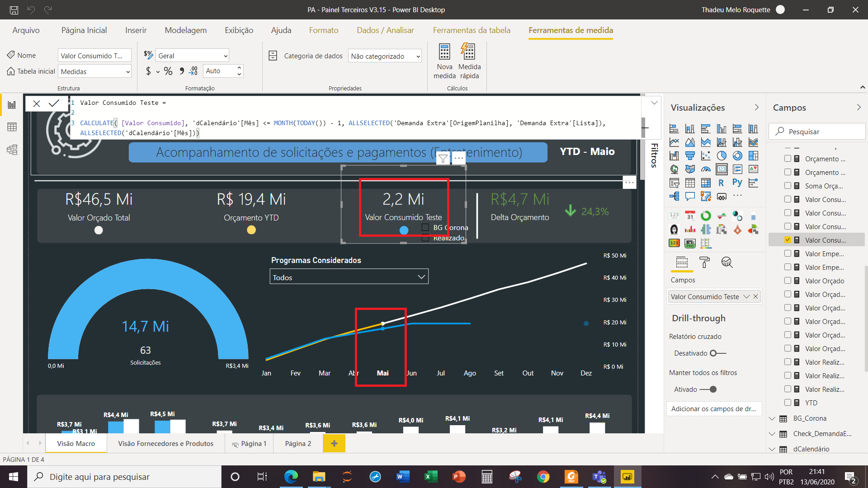The width and height of the screenshot is (868, 488).
Task: Select the pie chart visual
Action: coord(722,156)
